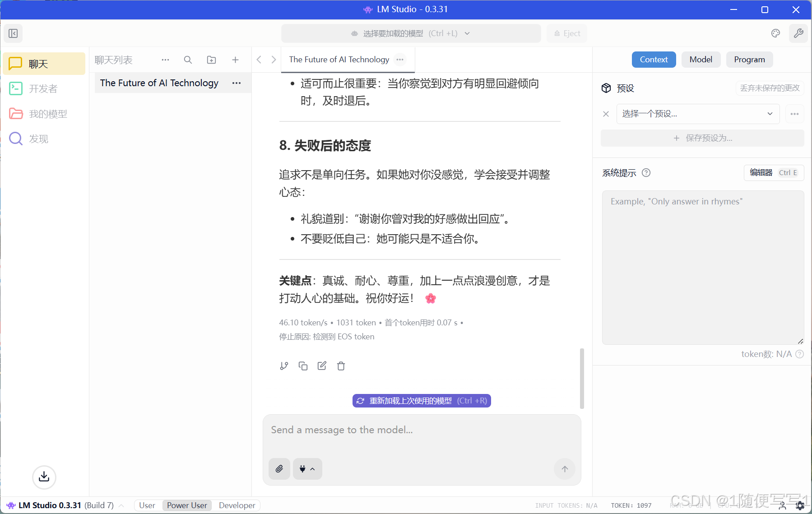Open the 发现 (Discover) section
Viewport: 812px width, 514px height.
point(38,139)
